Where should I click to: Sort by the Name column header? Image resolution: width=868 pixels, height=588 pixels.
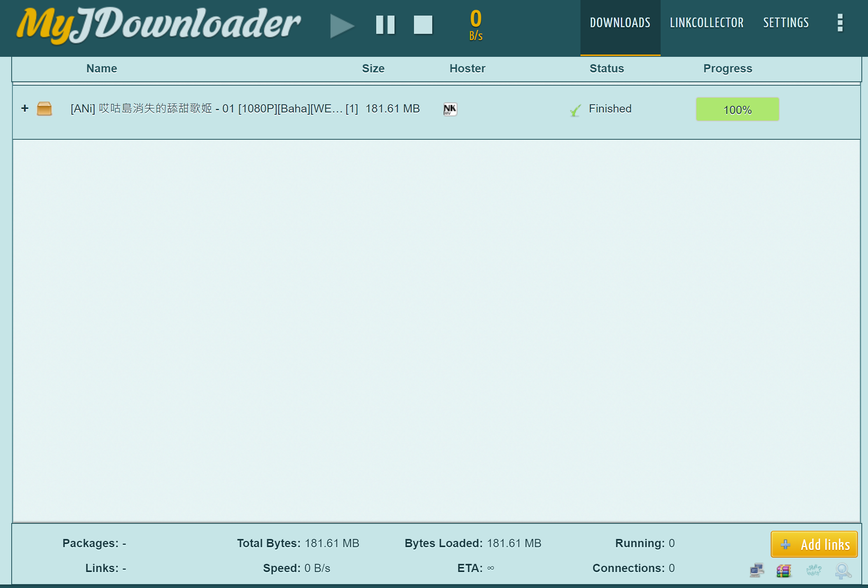coord(102,68)
